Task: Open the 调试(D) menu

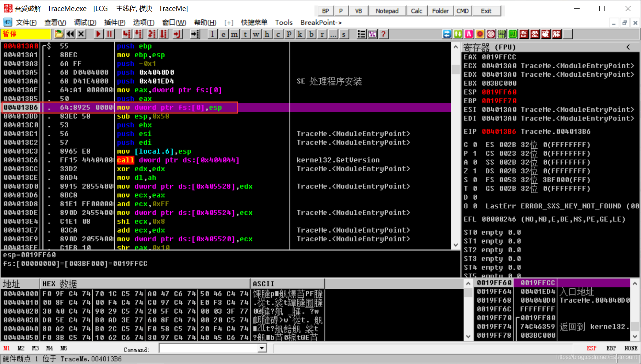Action: pyautogui.click(x=85, y=23)
